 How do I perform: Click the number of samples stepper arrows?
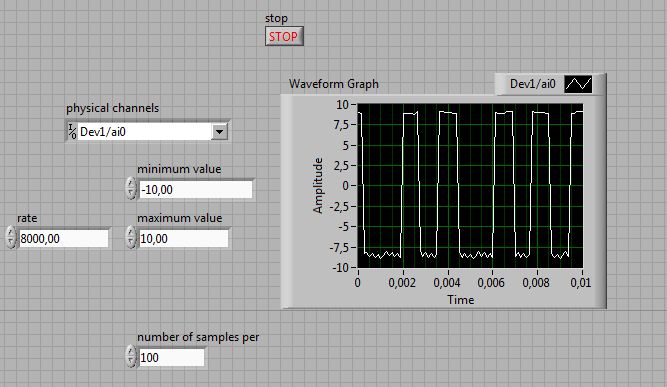click(131, 357)
